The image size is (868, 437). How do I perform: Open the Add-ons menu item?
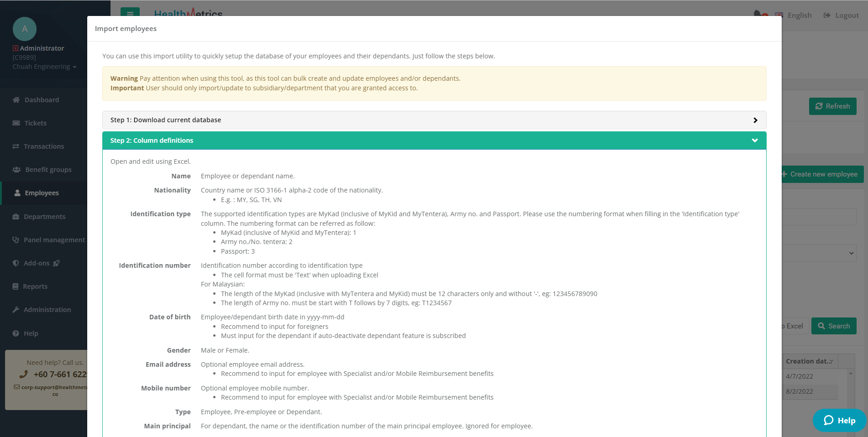point(37,263)
